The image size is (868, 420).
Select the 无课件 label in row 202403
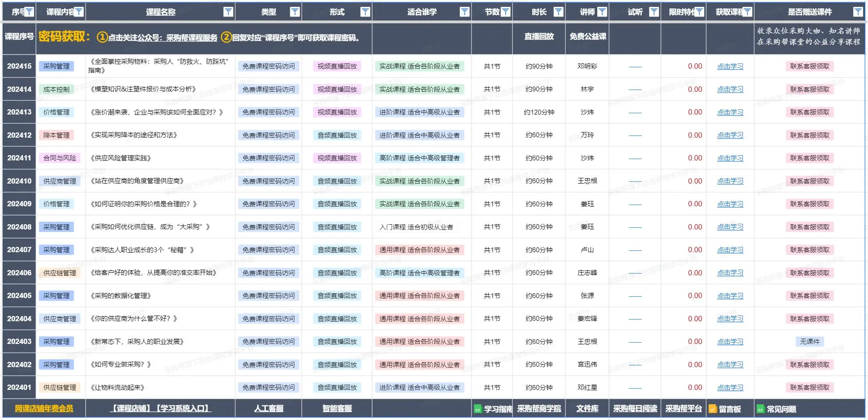click(810, 341)
